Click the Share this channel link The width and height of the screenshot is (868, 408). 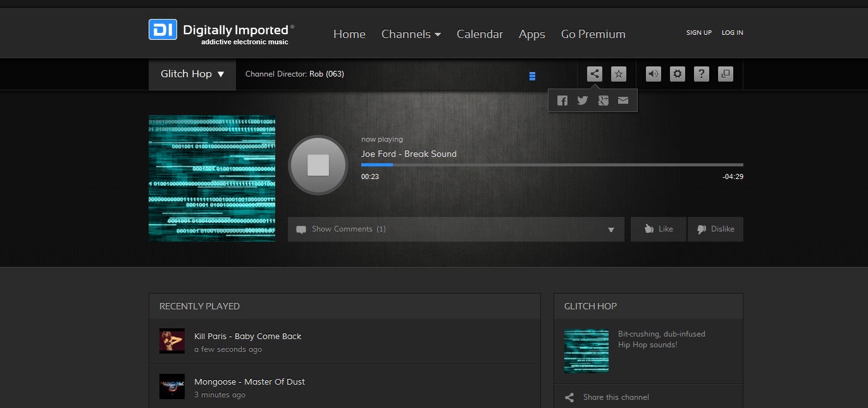(616, 397)
